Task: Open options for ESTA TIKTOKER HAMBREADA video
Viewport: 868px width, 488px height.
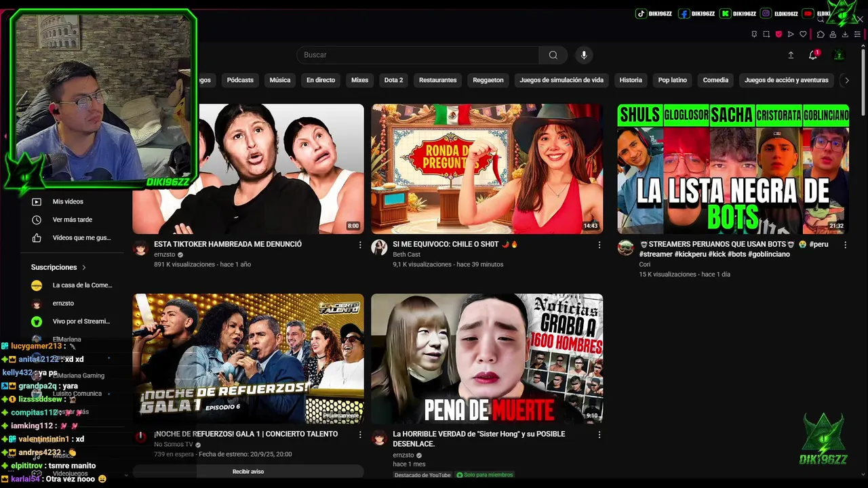Action: pyautogui.click(x=360, y=245)
